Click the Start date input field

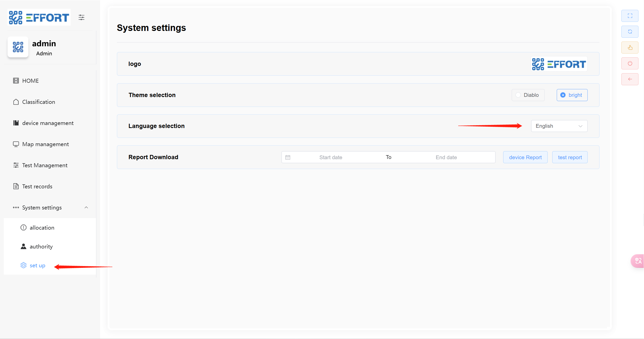coord(330,157)
